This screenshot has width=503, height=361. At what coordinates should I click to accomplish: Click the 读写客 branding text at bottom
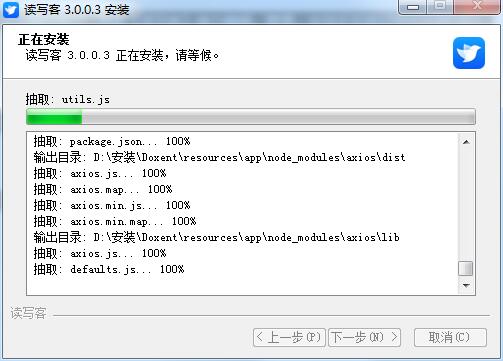click(x=28, y=313)
